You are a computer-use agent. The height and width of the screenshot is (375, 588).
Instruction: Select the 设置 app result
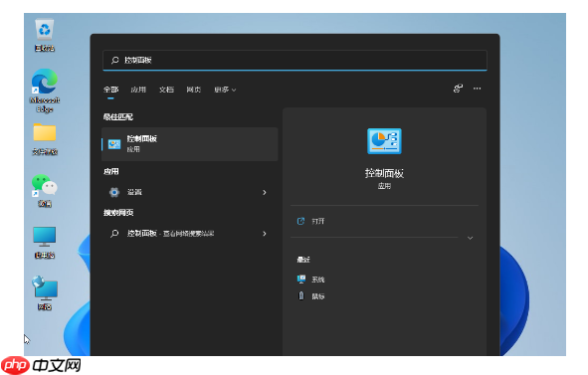click(190, 192)
